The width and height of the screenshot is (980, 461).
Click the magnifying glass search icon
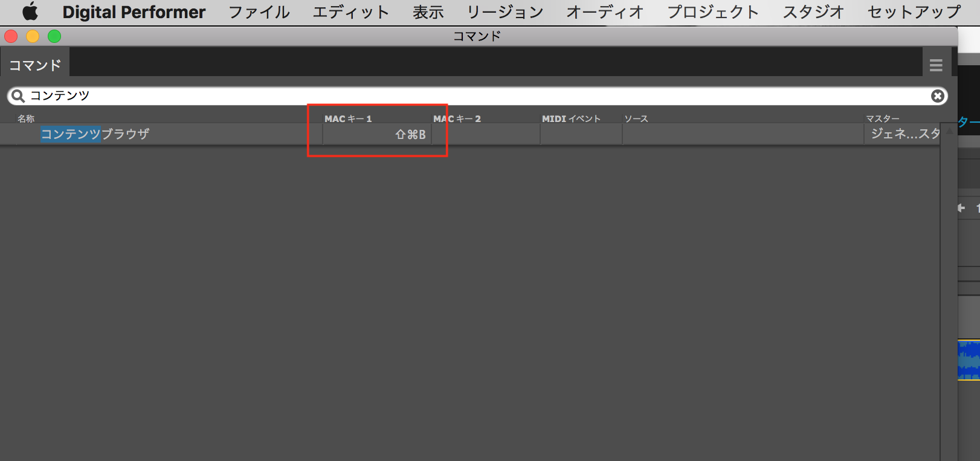point(18,96)
